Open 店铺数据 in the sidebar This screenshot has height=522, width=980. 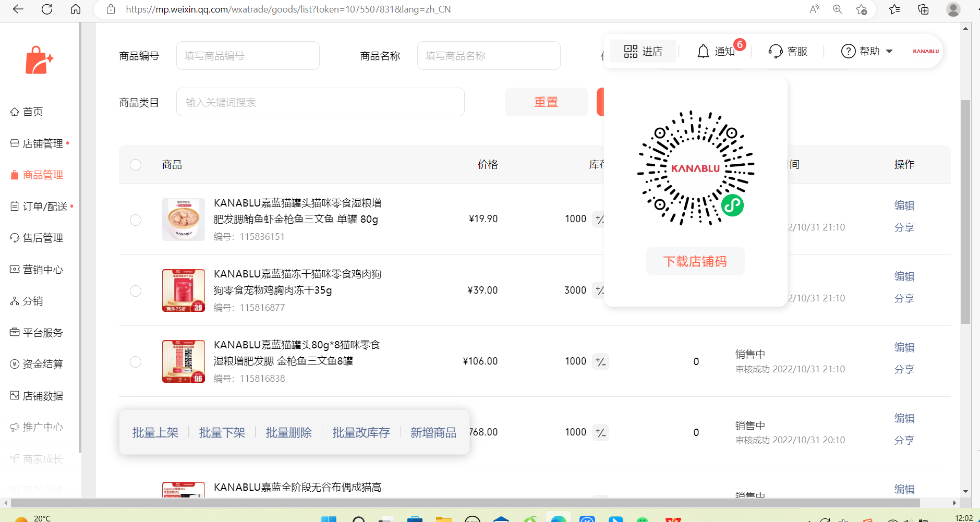(x=37, y=396)
